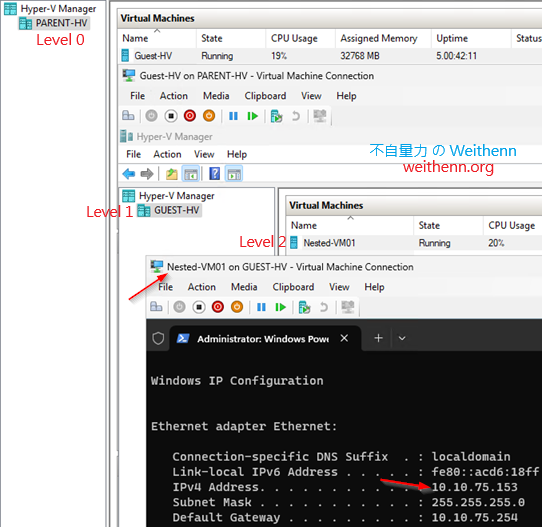Viewport: 542px width, 527px height.
Task: Select GUEST-HV server in nested tree
Action: (x=169, y=210)
